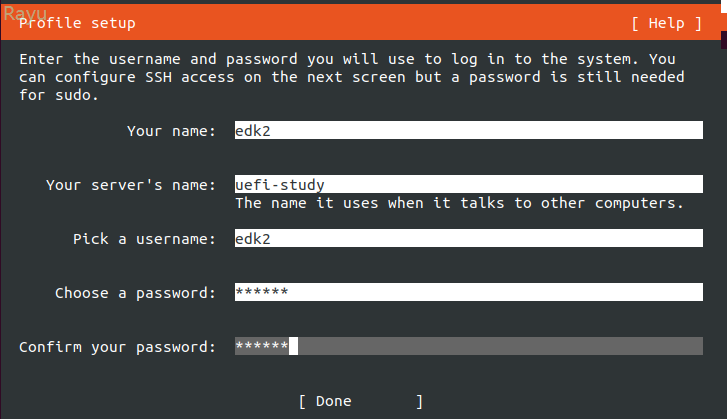Focus the Choose a password field
Screen dimensions: 727x419
click(x=468, y=293)
